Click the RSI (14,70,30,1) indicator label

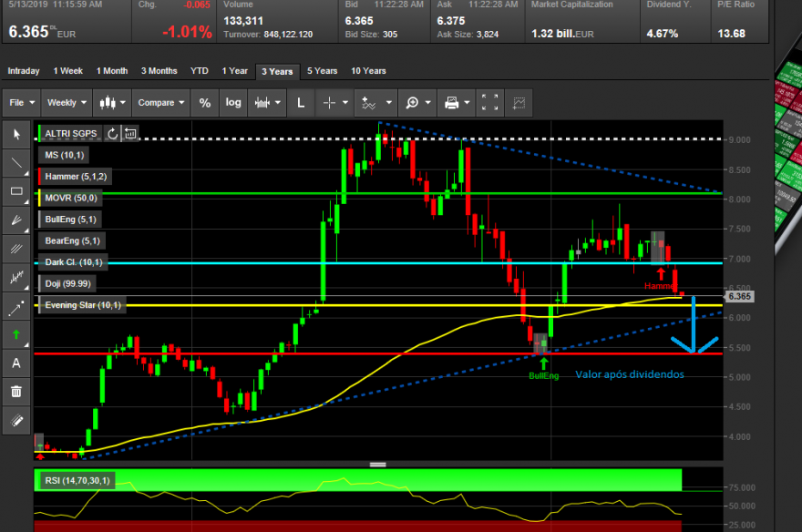(x=77, y=481)
